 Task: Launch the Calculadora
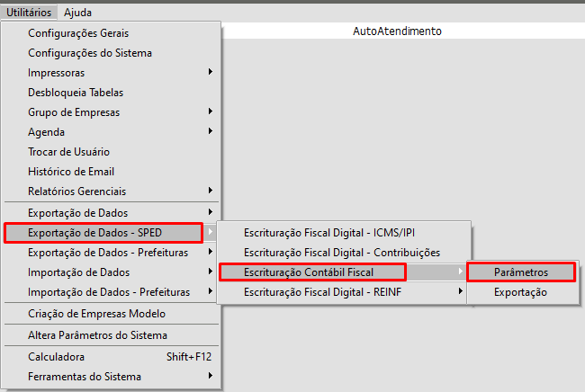112,357
